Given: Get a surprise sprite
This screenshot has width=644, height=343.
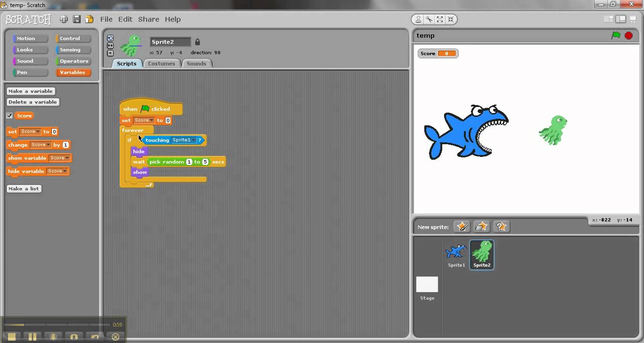Looking at the screenshot, I should pyautogui.click(x=501, y=227).
